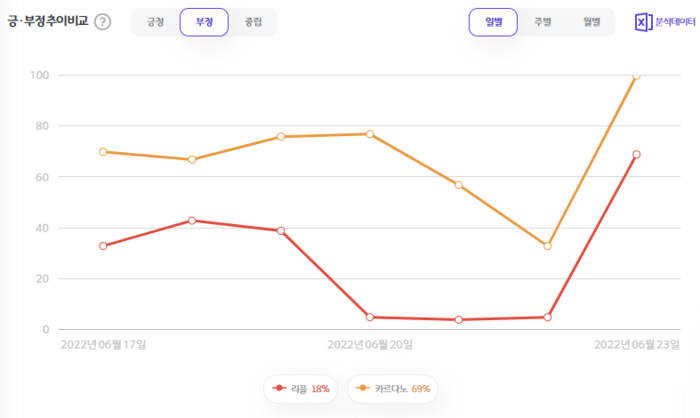Click the Excel analysis data icon
This screenshot has height=418, width=700.
643,22
